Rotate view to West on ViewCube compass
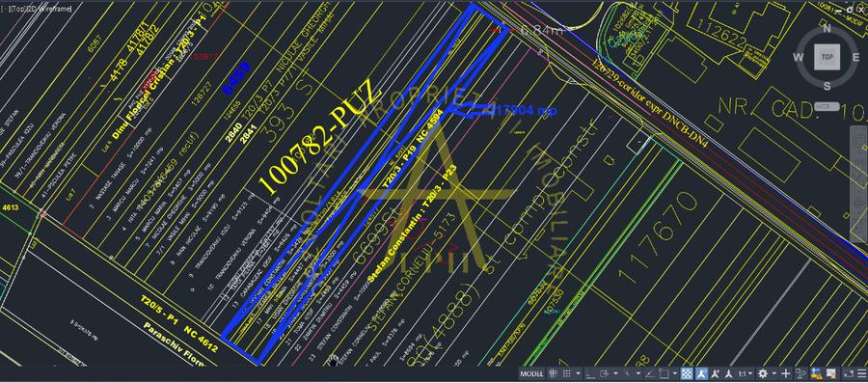This screenshot has width=868, height=383. coord(798,57)
